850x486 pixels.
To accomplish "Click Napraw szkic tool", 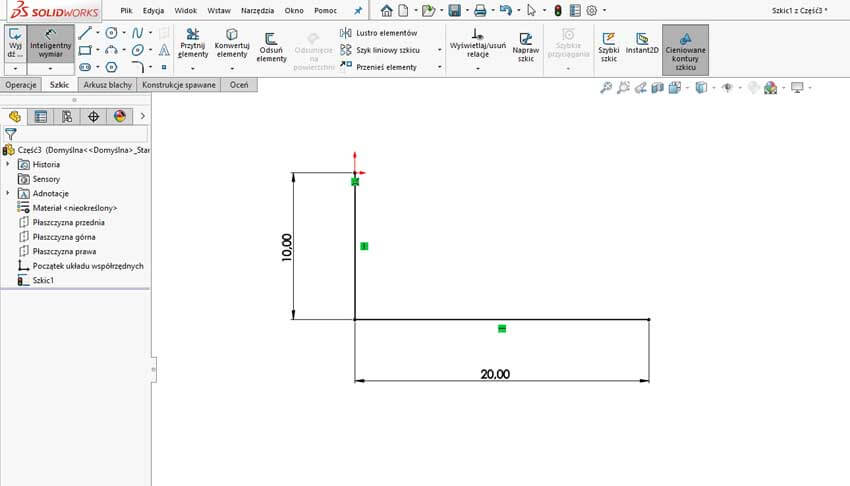I will (x=525, y=47).
